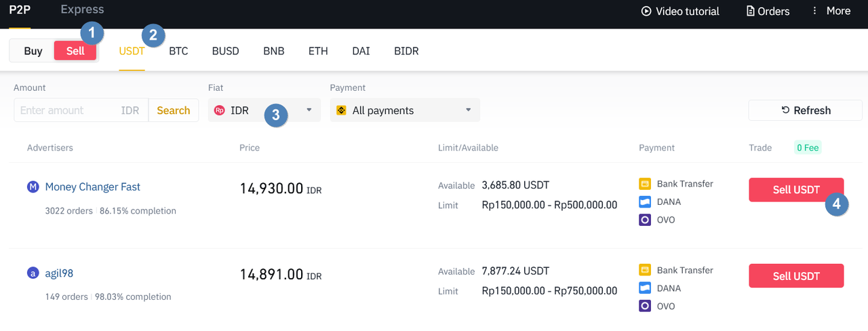Click the Advertisers column header
Viewport: 868px width, 331px height.
click(50, 147)
